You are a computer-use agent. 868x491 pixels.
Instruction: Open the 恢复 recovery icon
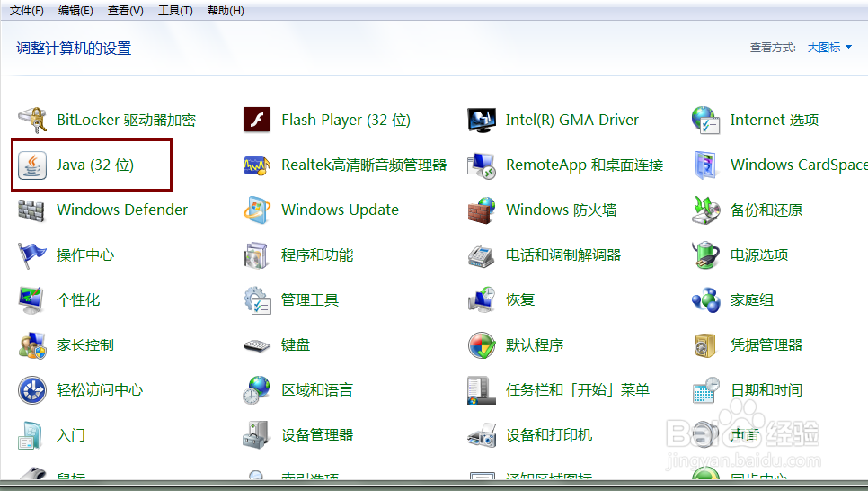click(482, 299)
